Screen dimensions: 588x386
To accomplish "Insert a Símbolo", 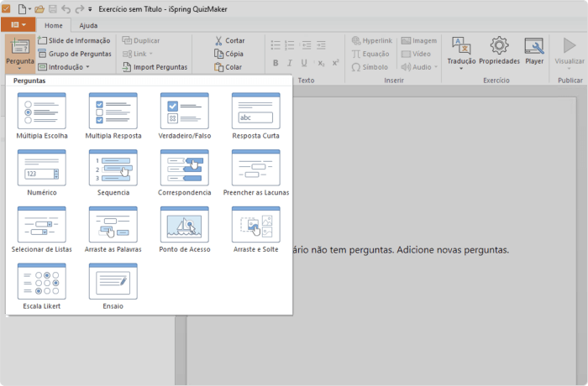I will coord(370,67).
